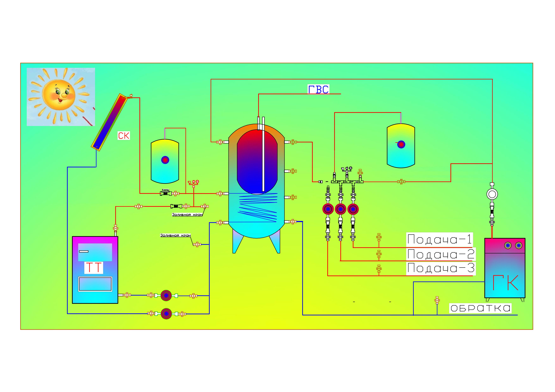Click the left round knob on gas boiler
This screenshot has height=392, width=555.
coord(508,246)
